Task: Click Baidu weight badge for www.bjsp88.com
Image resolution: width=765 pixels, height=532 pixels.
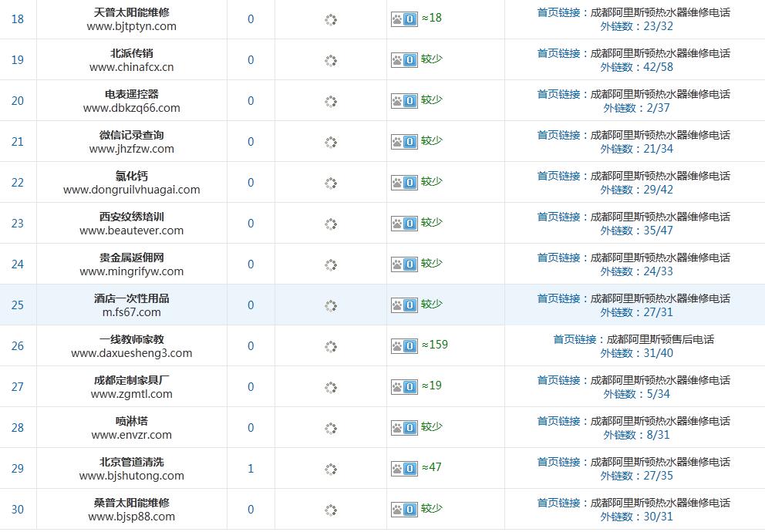Action: point(404,510)
